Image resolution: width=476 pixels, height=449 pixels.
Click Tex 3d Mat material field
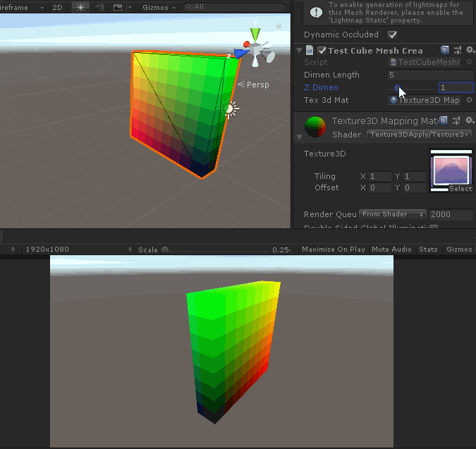point(424,100)
